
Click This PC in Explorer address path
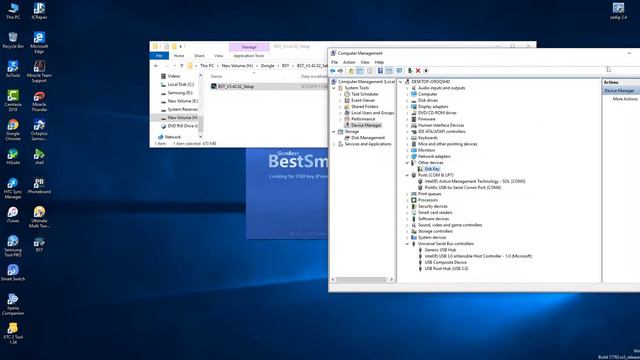207,66
